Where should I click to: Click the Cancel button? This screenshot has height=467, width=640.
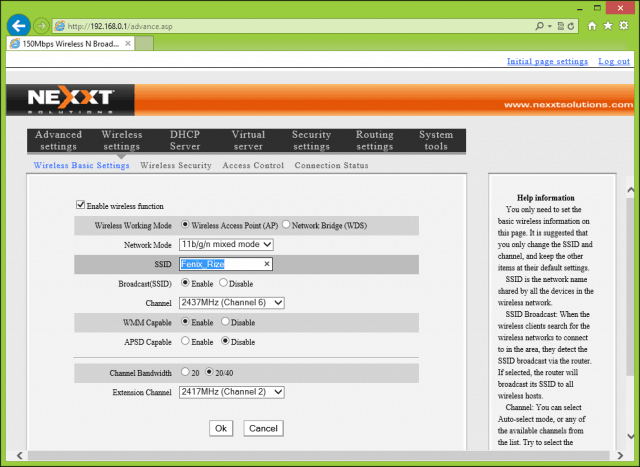pyautogui.click(x=263, y=428)
